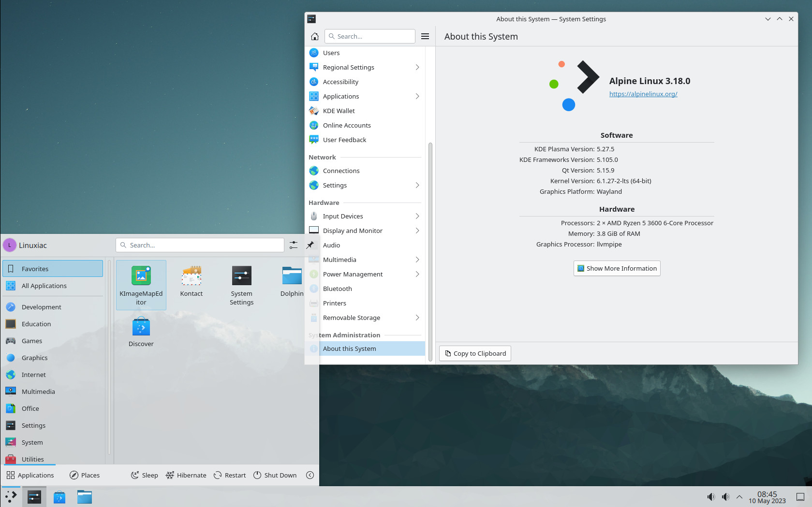
Task: Click the Shut Down button
Action: [x=275, y=475]
